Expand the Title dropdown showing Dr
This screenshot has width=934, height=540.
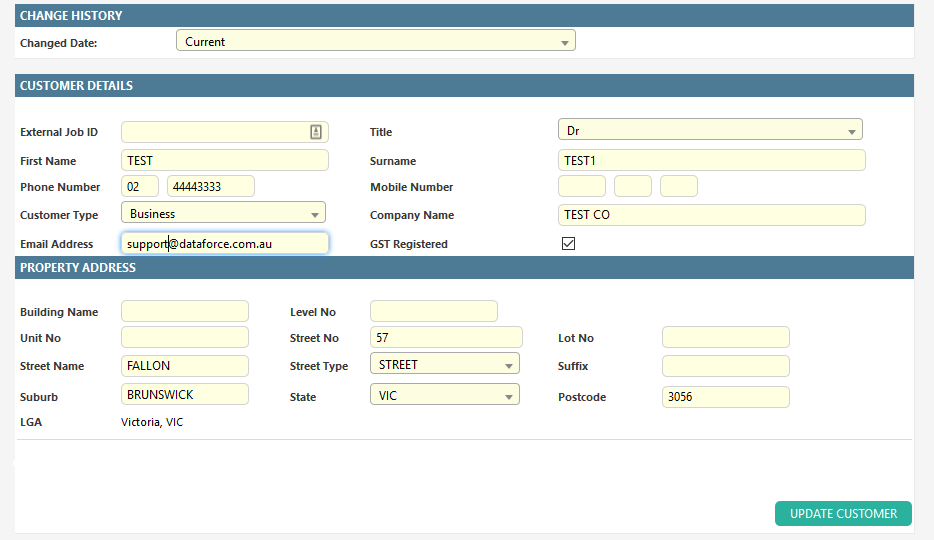click(x=709, y=131)
